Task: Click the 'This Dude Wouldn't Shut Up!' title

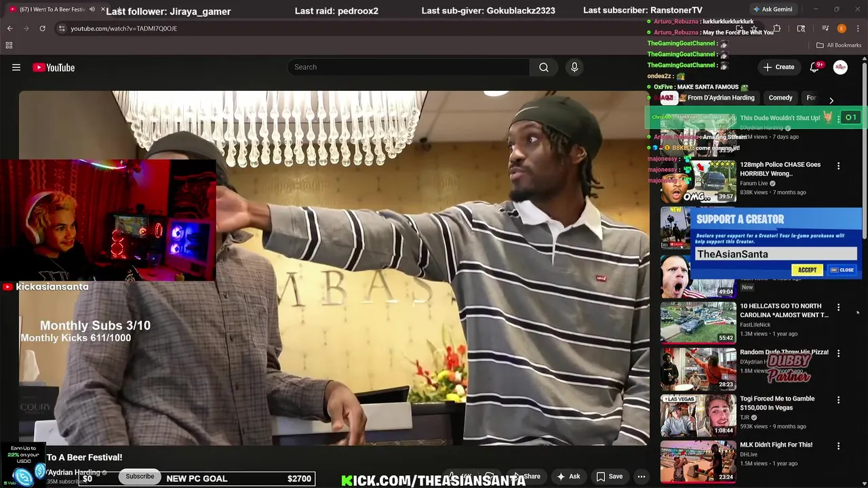Action: coord(780,118)
